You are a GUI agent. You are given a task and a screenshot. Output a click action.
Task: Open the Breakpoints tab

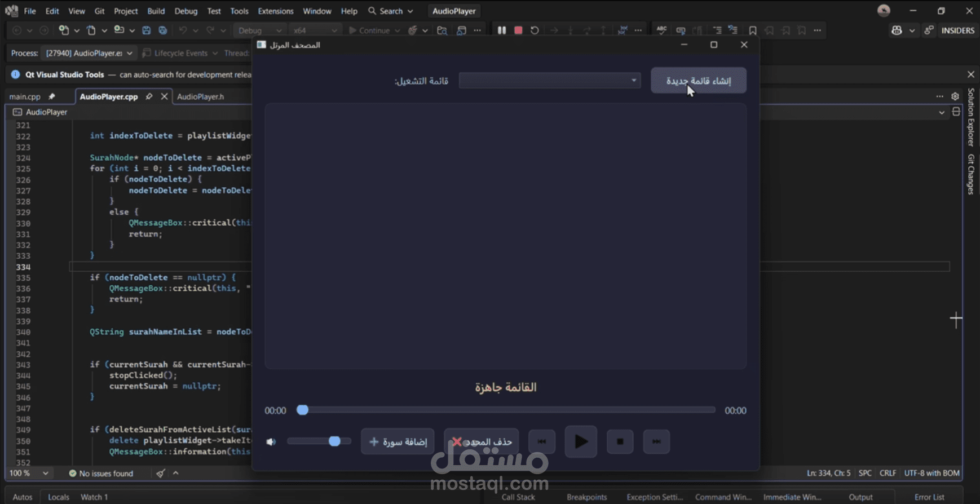pos(587,497)
